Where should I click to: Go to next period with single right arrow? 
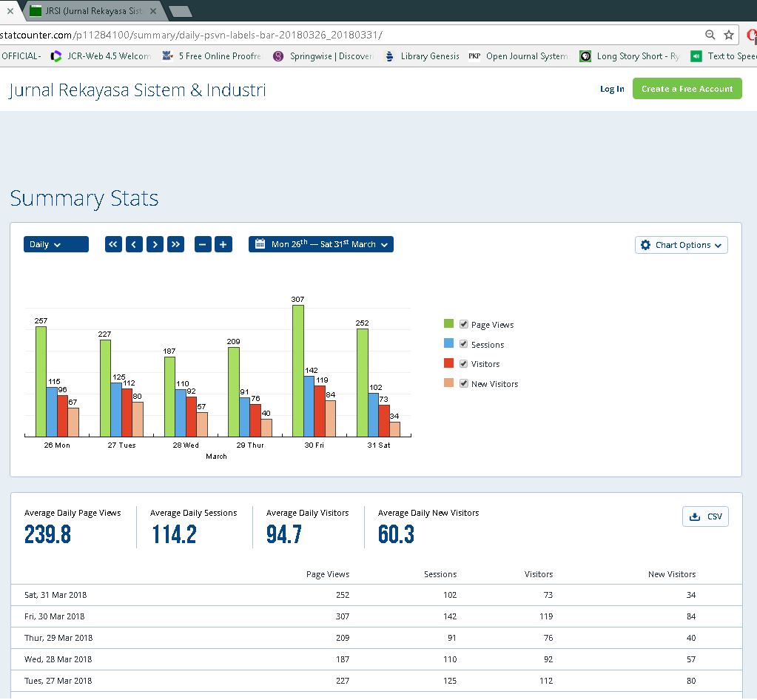(155, 244)
